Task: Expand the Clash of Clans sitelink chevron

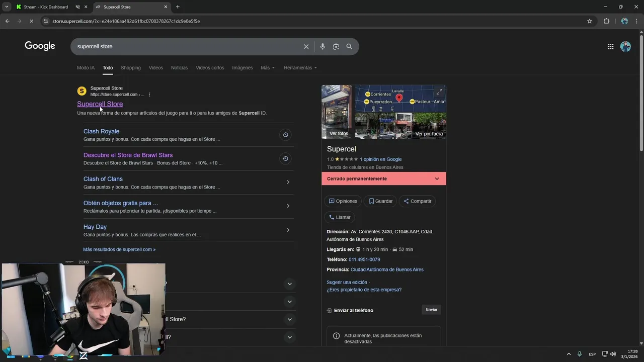Action: pyautogui.click(x=288, y=182)
